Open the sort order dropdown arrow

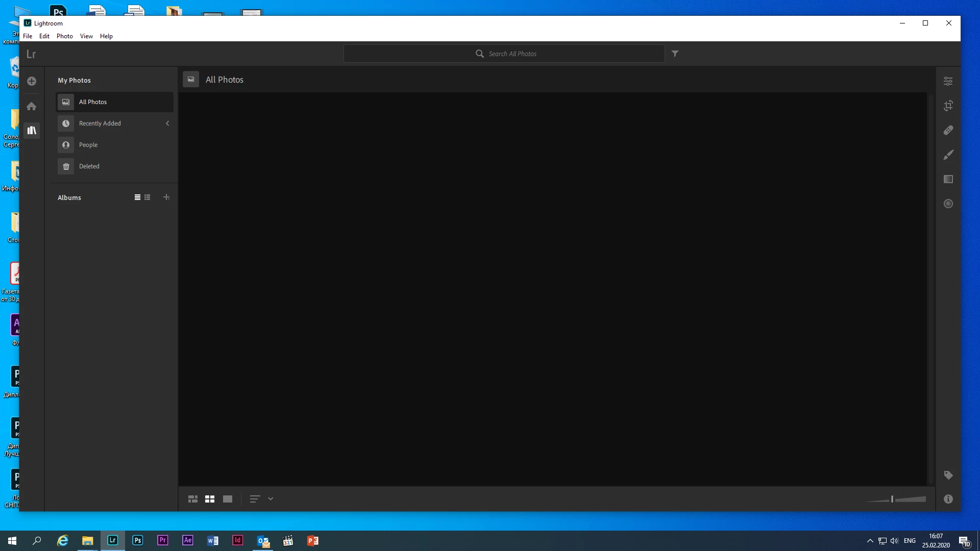(271, 499)
